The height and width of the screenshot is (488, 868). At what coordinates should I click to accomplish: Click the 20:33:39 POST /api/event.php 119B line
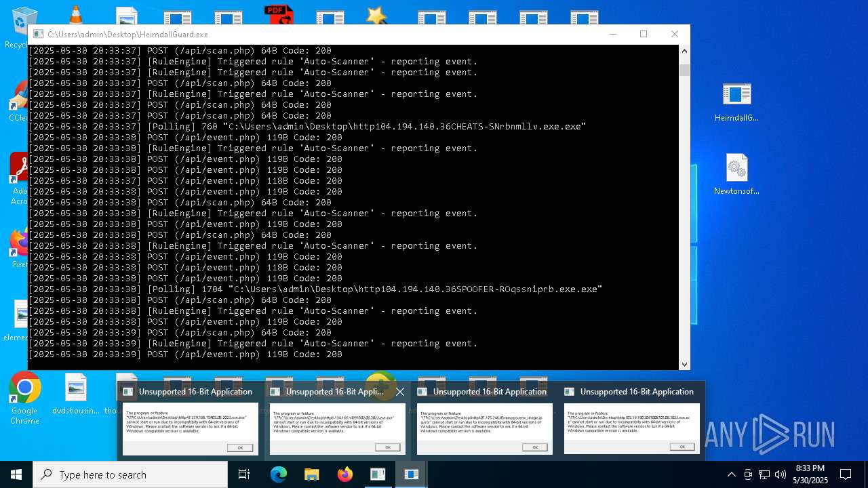[185, 354]
